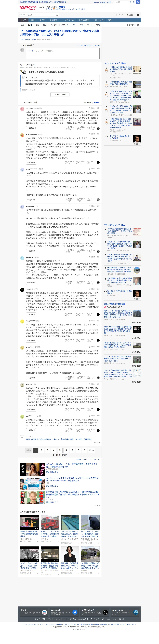Open the SUUMO 関西の18畳LDK ad link
159x644 pixels.
tap(59, 440)
